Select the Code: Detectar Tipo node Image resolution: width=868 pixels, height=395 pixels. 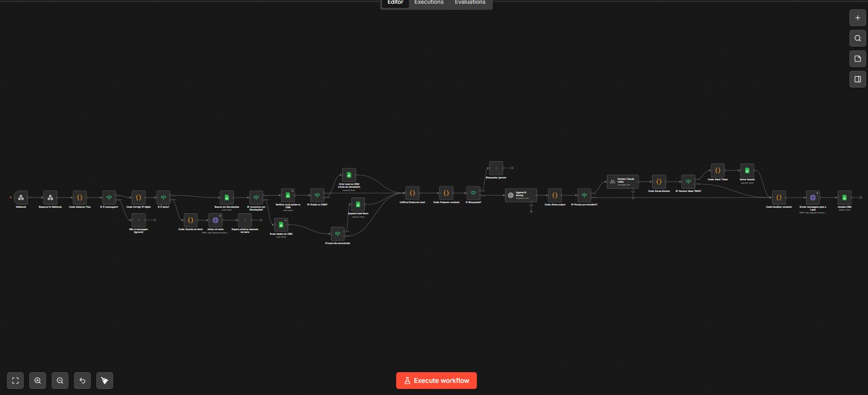coord(80,197)
